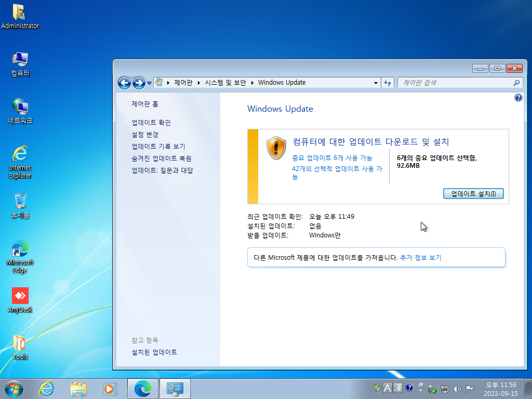Click the Back navigation arrow in Control Panel
Image resolution: width=532 pixels, height=399 pixels.
[124, 83]
